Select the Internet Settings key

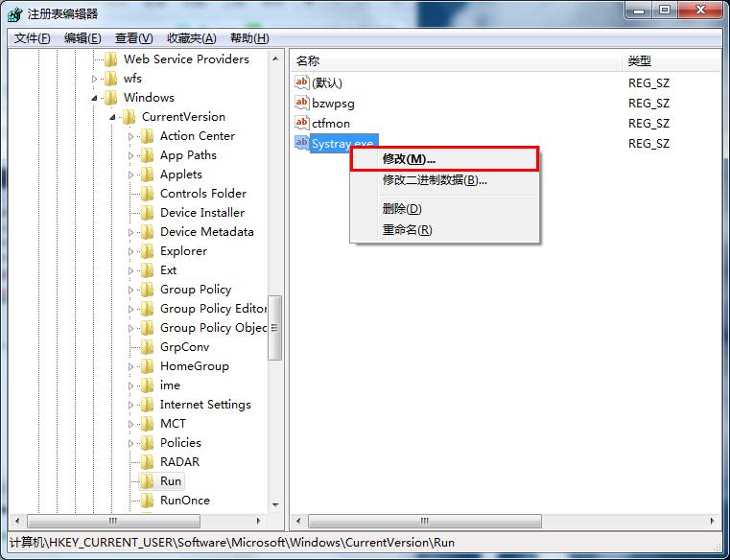(x=205, y=405)
